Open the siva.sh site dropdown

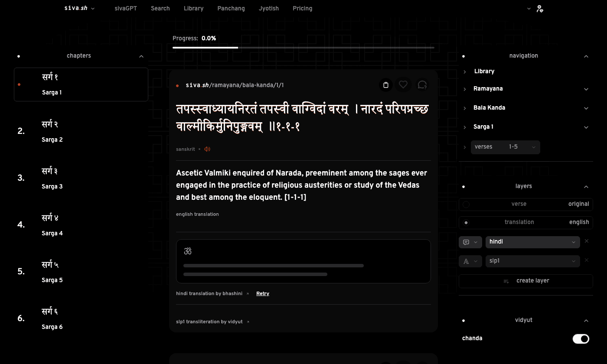[x=79, y=8]
